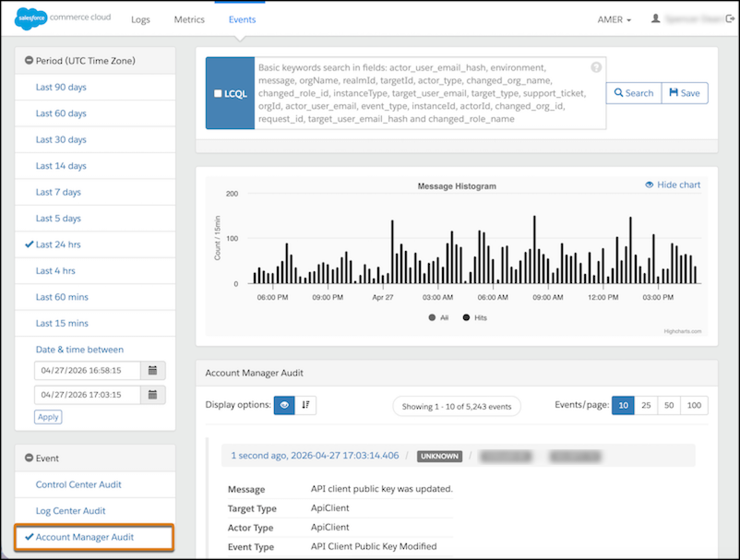Open the Metrics tab
The image size is (740, 560).
click(x=189, y=19)
